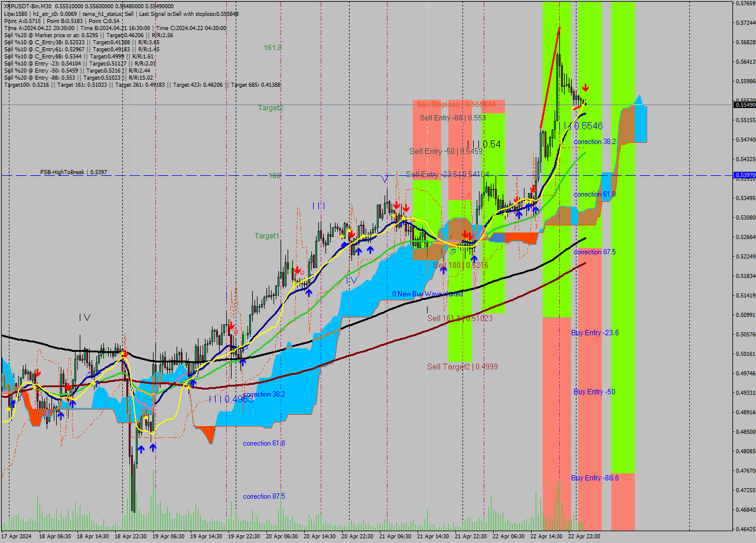
Task: Click the 'FSB-HighToBreak | 0.5397' level label
Action: 73,172
